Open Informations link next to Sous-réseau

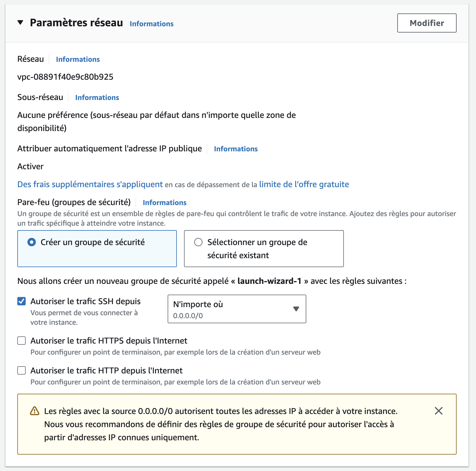coord(97,98)
